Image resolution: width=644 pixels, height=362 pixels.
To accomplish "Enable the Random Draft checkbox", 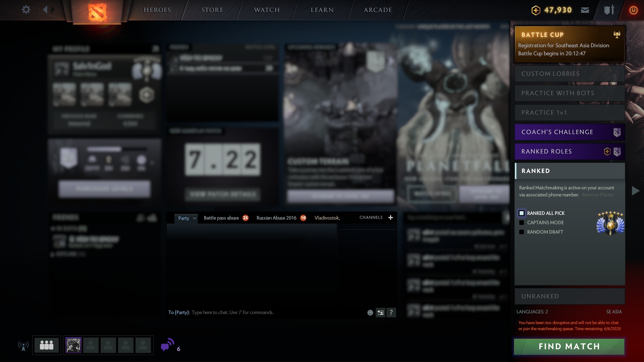I will [522, 232].
